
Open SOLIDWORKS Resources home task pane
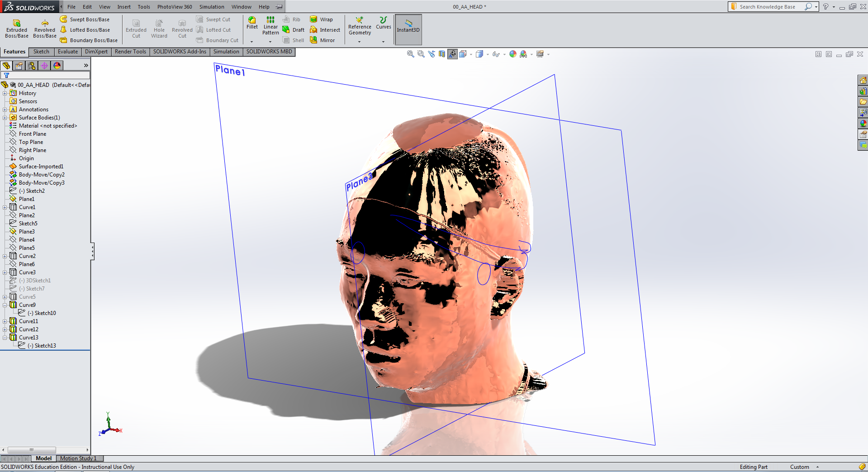point(863,80)
